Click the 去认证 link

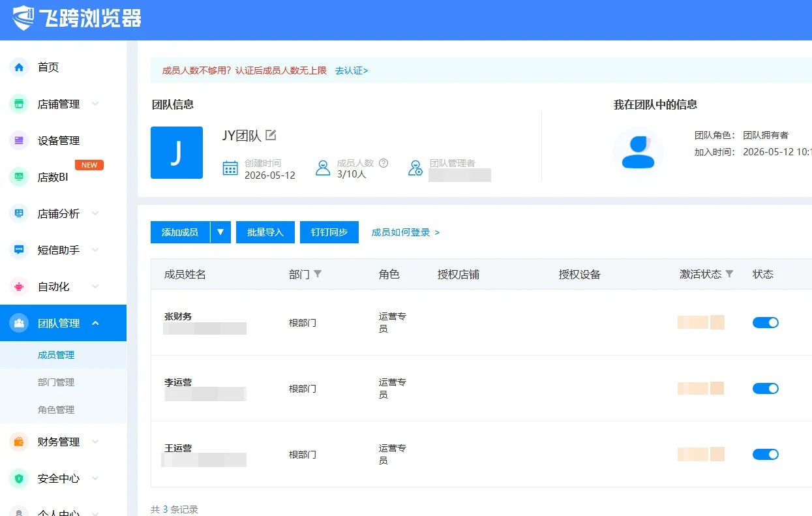[x=352, y=70]
